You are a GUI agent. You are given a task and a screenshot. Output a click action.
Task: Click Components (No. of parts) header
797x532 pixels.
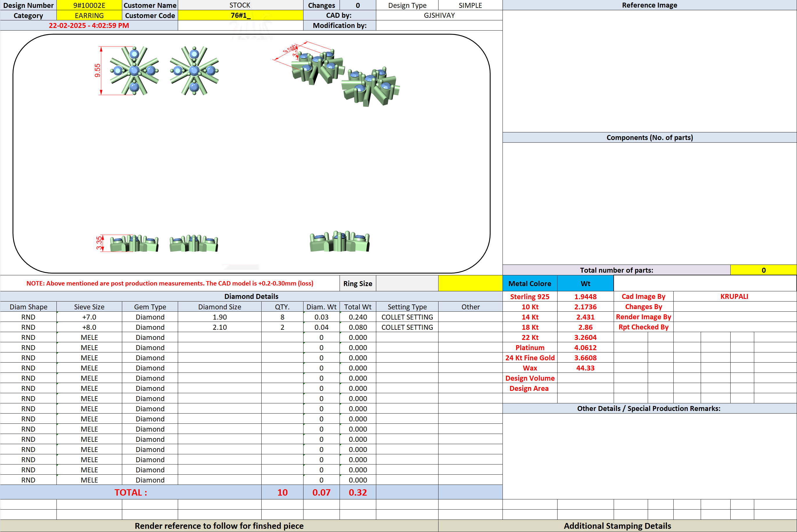click(649, 137)
